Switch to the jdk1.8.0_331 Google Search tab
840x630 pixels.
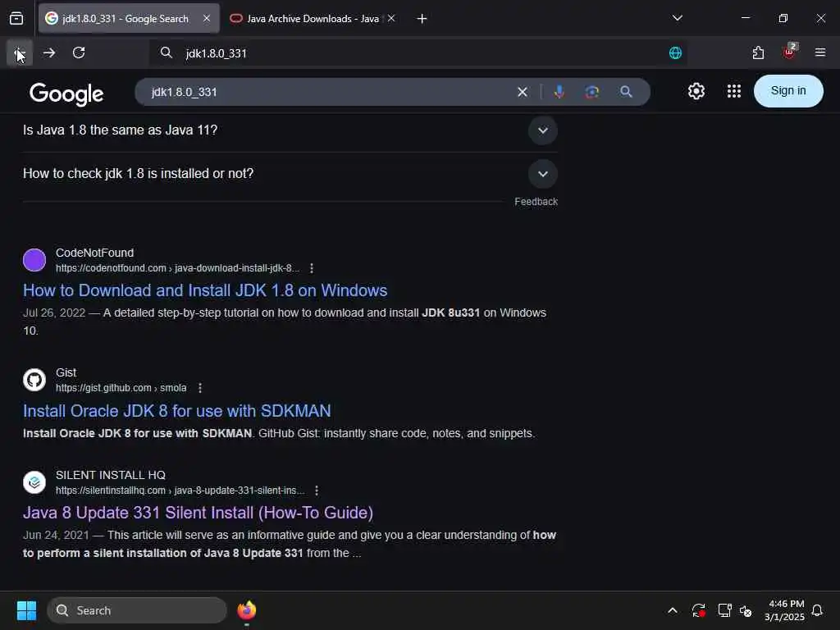tap(129, 18)
